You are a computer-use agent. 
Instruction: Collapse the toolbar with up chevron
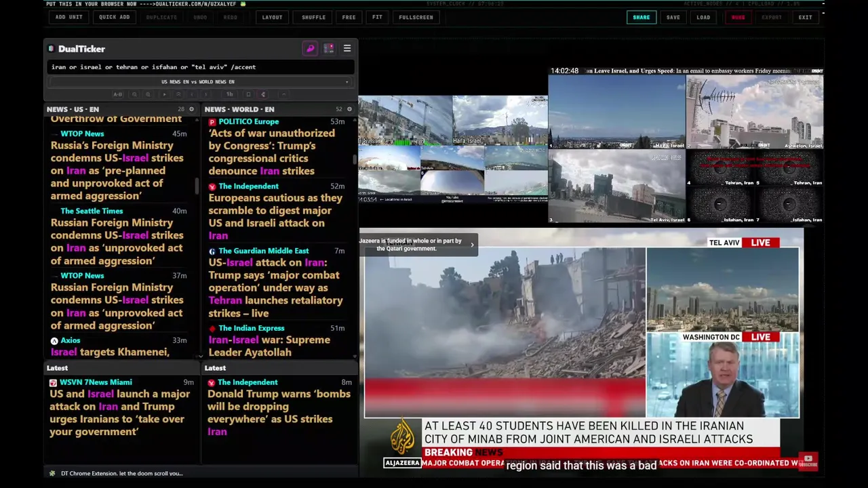284,94
